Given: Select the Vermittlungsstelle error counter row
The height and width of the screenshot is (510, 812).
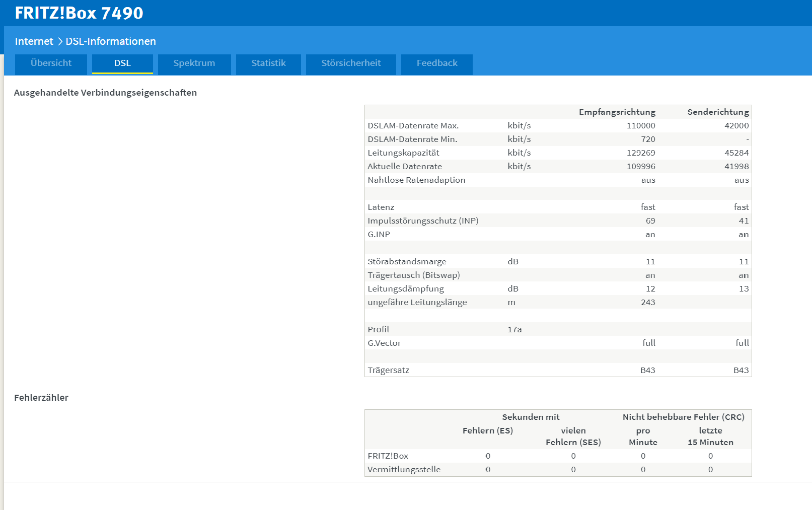Looking at the screenshot, I should click(x=558, y=470).
